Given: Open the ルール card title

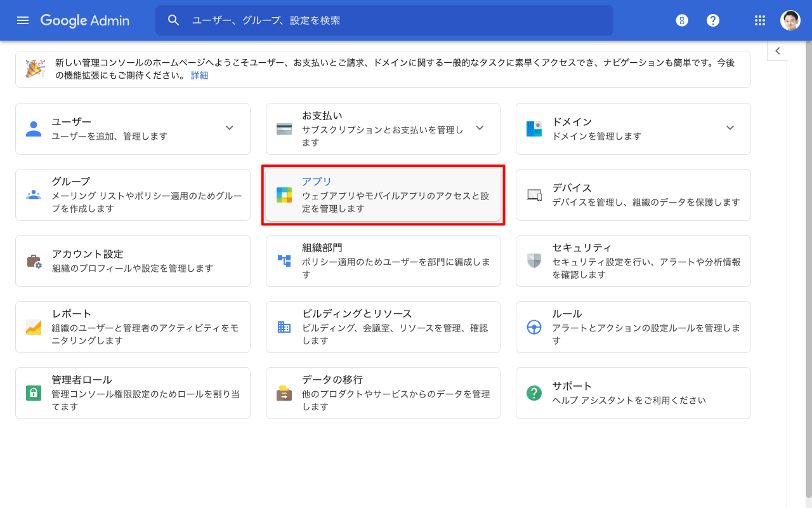Looking at the screenshot, I should [567, 314].
